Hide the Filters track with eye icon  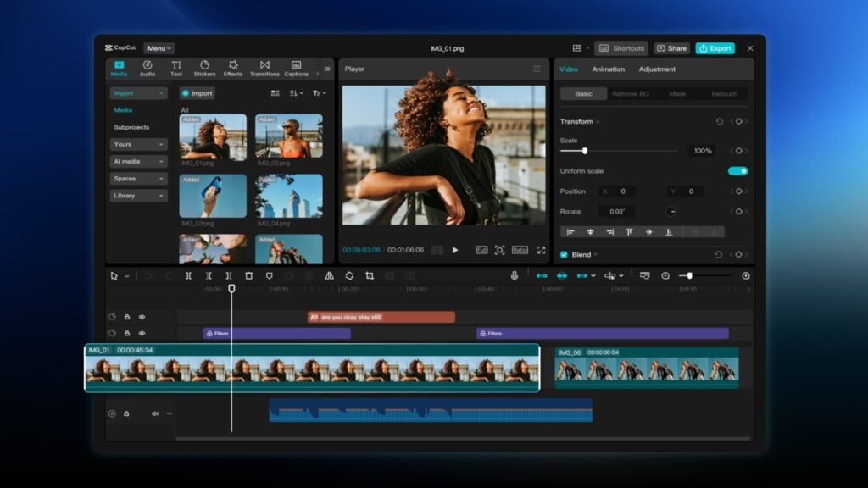(142, 333)
